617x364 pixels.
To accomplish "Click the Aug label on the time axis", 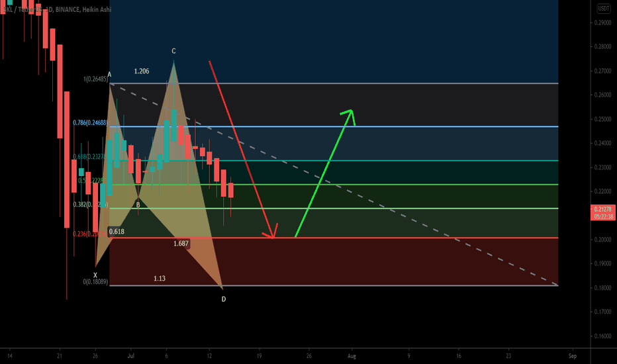I will (x=352, y=356).
